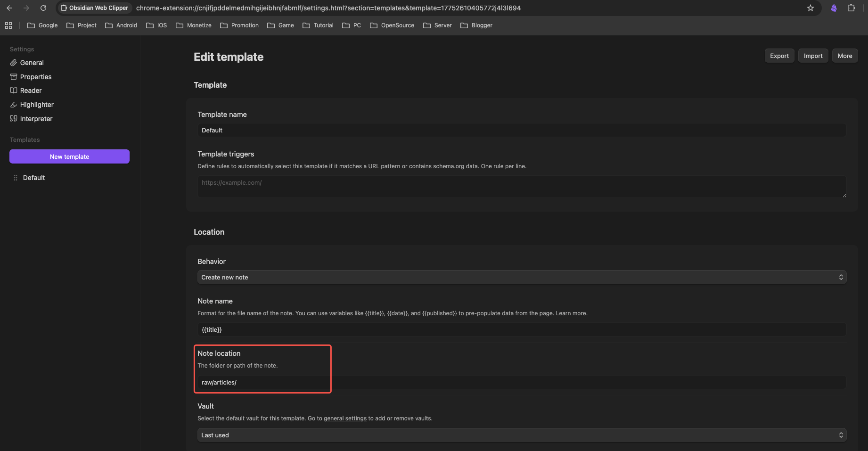Click the New template button
868x451 pixels.
tap(69, 156)
